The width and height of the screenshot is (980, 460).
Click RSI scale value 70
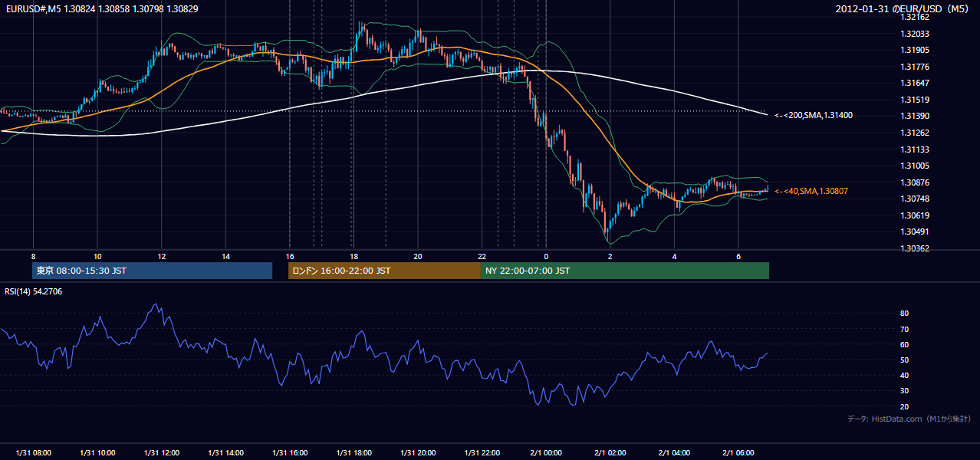point(904,329)
